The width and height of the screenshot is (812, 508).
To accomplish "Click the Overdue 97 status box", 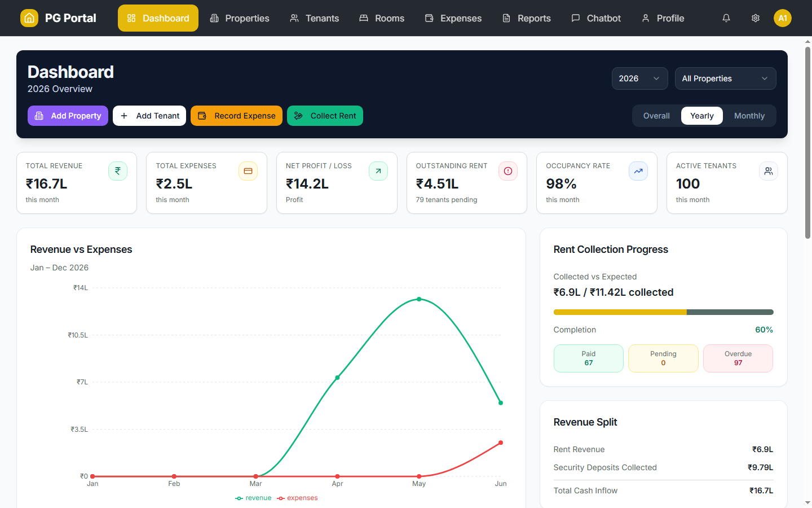I will [738, 358].
